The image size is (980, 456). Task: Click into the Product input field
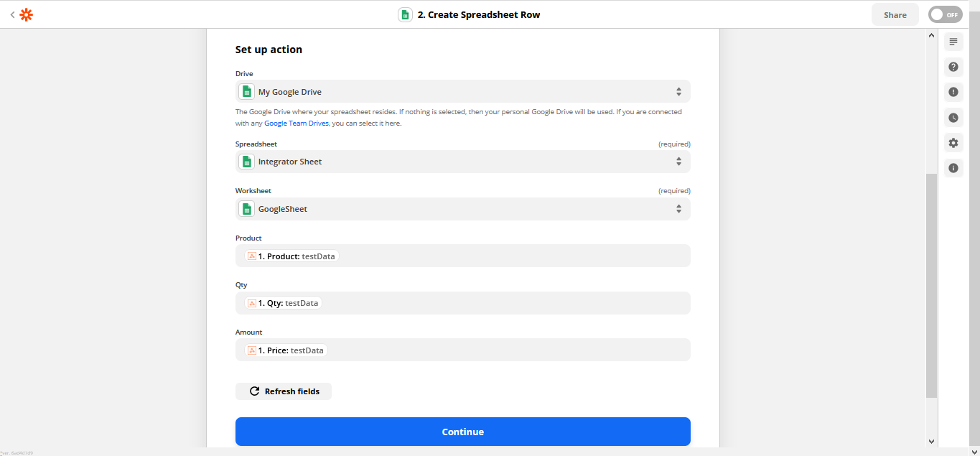pos(503,256)
